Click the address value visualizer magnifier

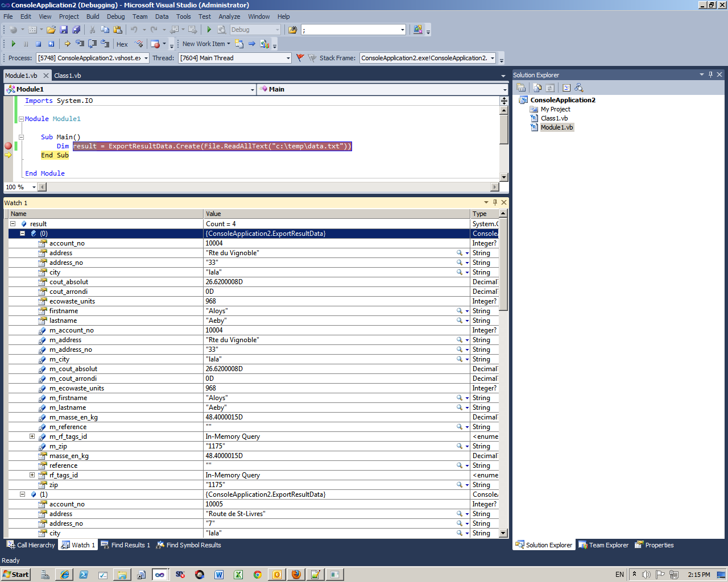(x=460, y=253)
